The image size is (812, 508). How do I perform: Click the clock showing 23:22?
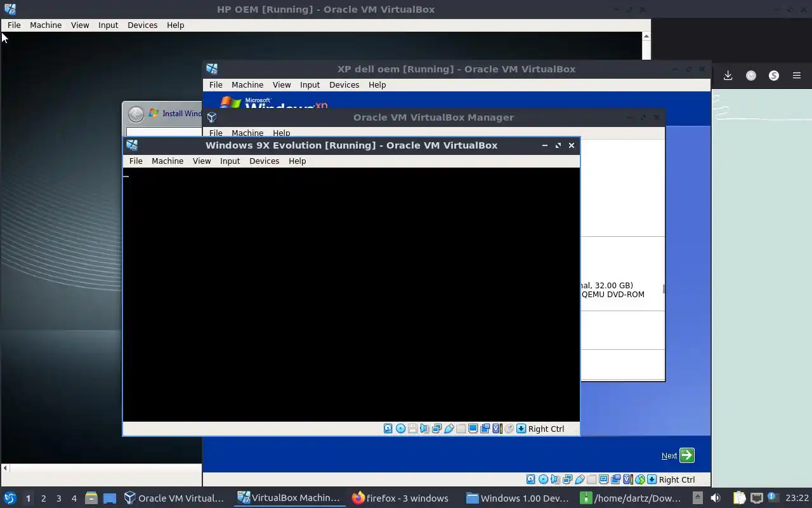click(797, 498)
